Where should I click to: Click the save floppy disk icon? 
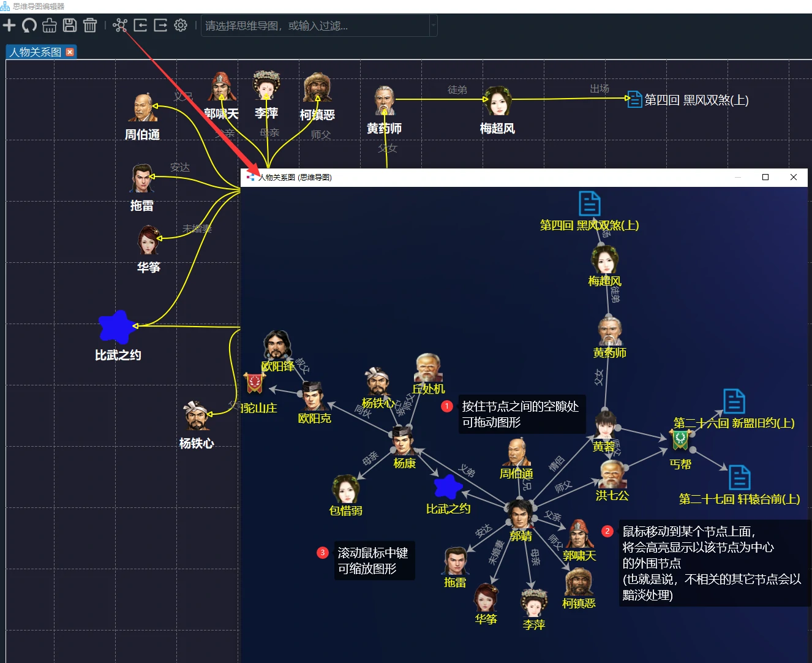pos(70,25)
